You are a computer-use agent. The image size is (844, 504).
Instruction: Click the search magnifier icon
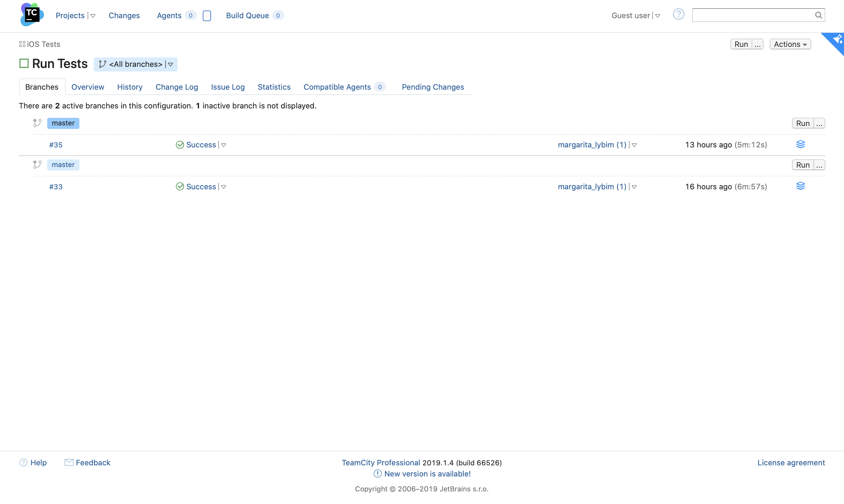[818, 15]
